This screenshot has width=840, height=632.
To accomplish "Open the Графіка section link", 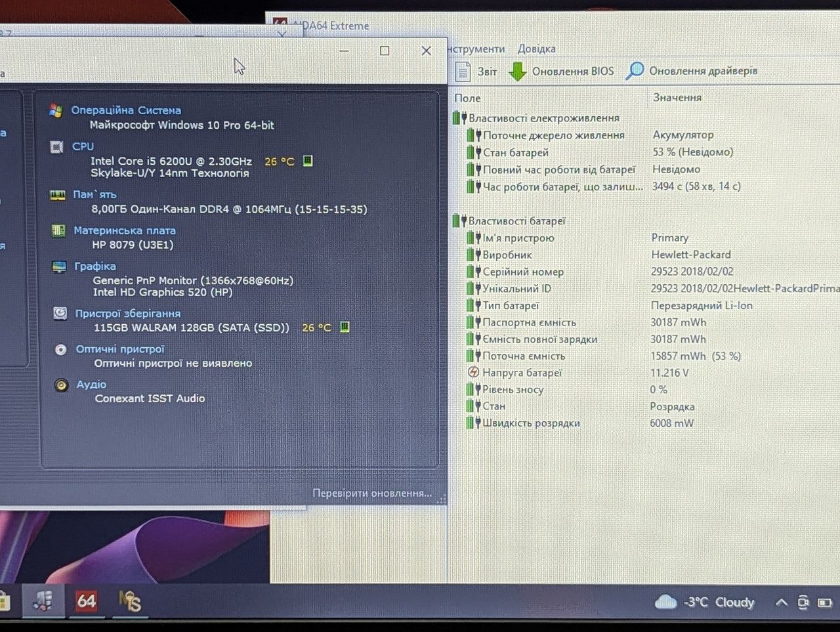I will click(x=95, y=266).
